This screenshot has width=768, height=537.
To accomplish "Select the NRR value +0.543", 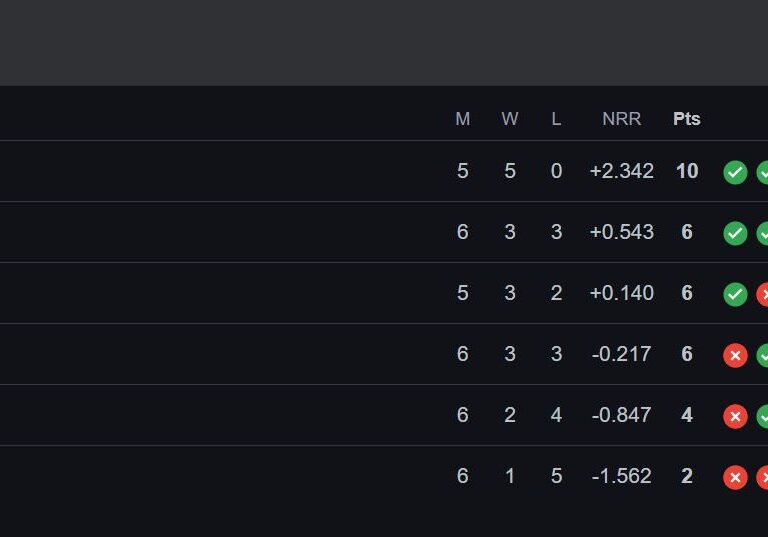I will 622,232.
